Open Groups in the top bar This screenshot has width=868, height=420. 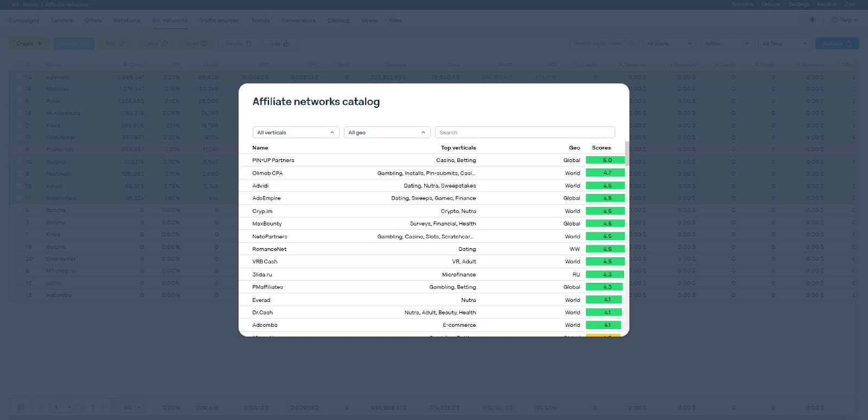tap(770, 4)
